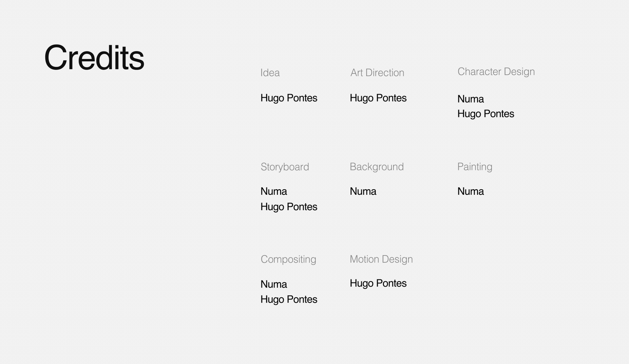The image size is (629, 364).
Task: Click Hugo Pontes under Storyboard
Action: coord(289,207)
